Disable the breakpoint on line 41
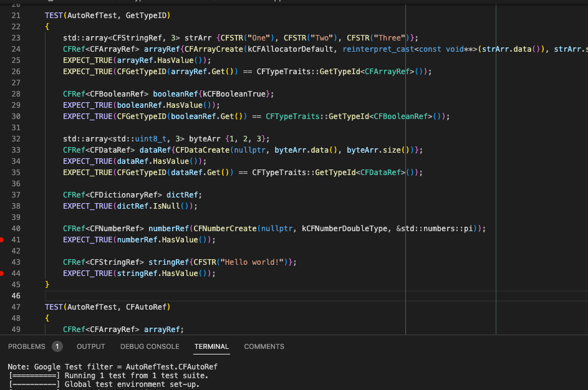Screen dimensions: 588x390 tap(3, 239)
